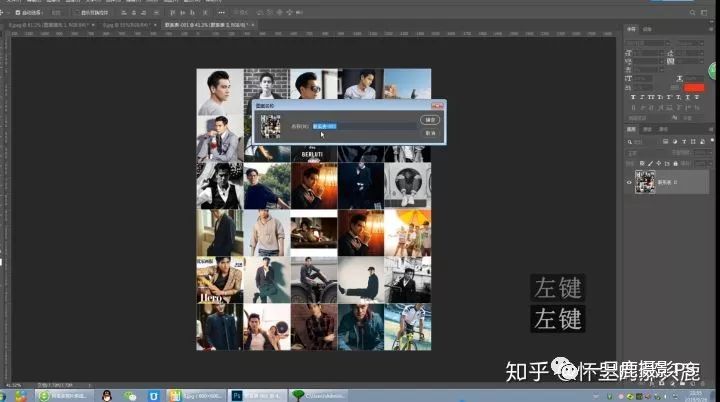Switch to the 字符 Character panel tab

coord(631,29)
